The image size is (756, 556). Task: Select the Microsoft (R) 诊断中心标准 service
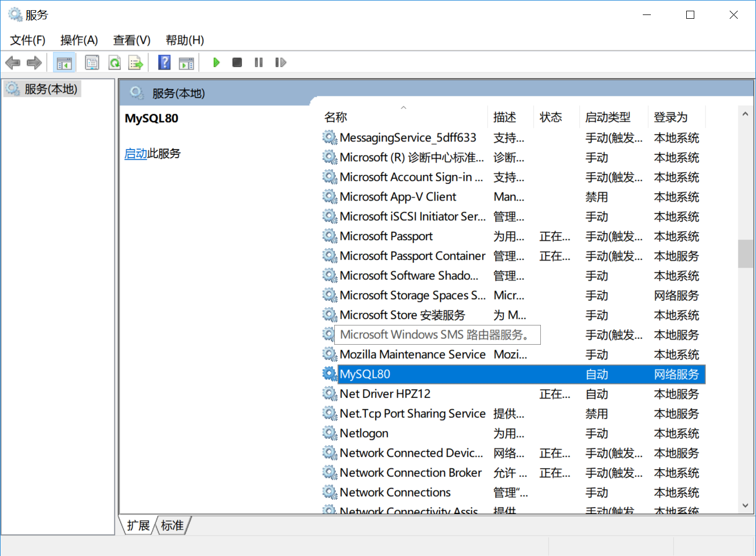pyautogui.click(x=412, y=158)
